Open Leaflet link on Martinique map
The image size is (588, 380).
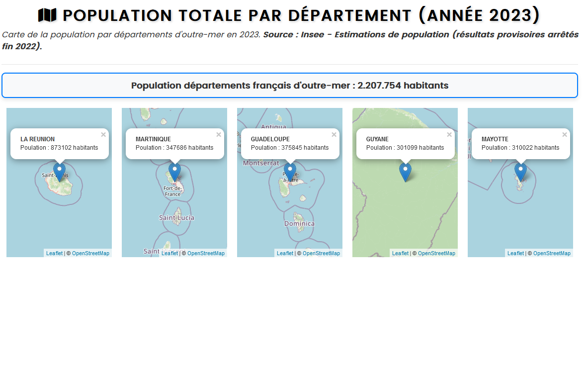point(169,254)
